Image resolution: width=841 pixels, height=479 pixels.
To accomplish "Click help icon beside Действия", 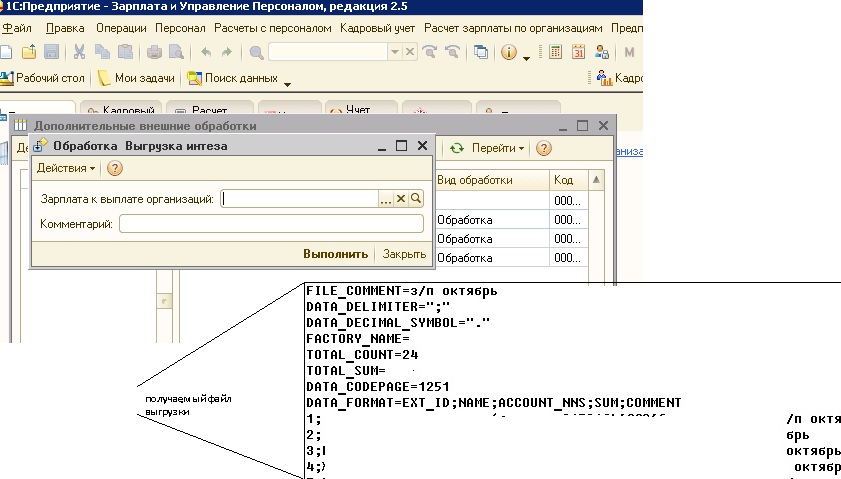I will point(114,168).
